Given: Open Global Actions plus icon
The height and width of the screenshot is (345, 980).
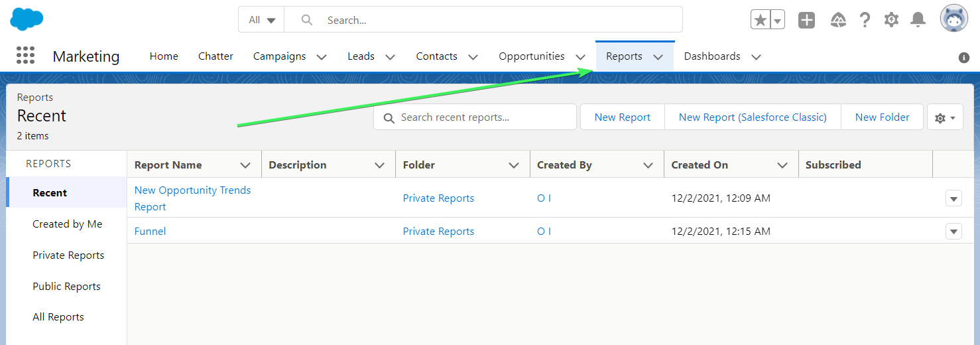Looking at the screenshot, I should click(x=806, y=20).
